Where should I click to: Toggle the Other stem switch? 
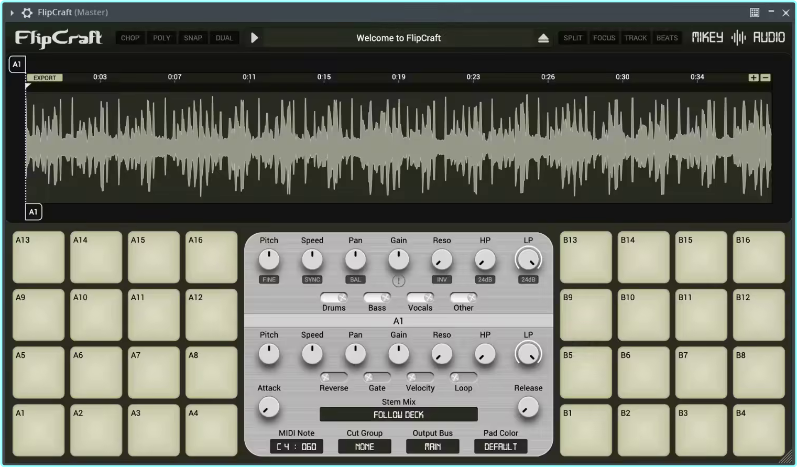tap(464, 297)
